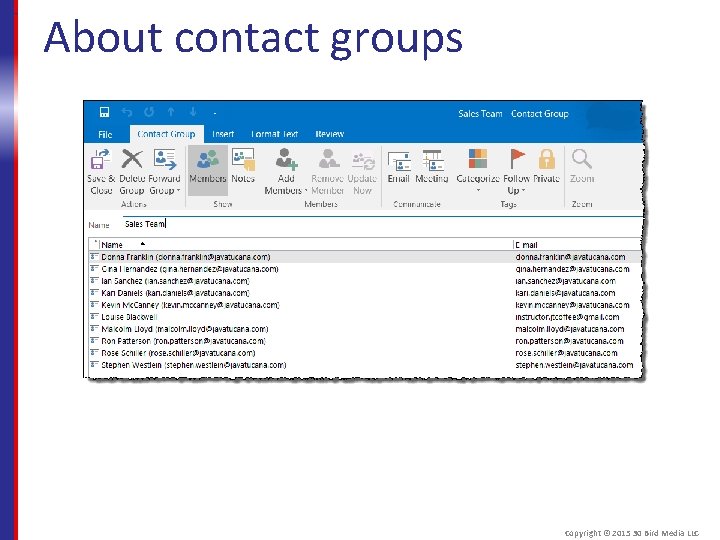The height and width of the screenshot is (540, 720).
Task: Select the Kevin McCanney member row
Action: pyautogui.click(x=365, y=305)
